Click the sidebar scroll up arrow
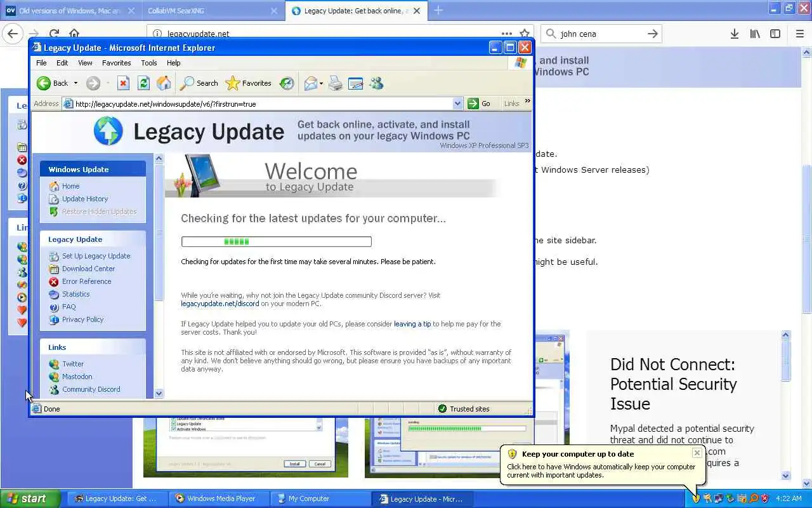812x508 pixels. 159,159
